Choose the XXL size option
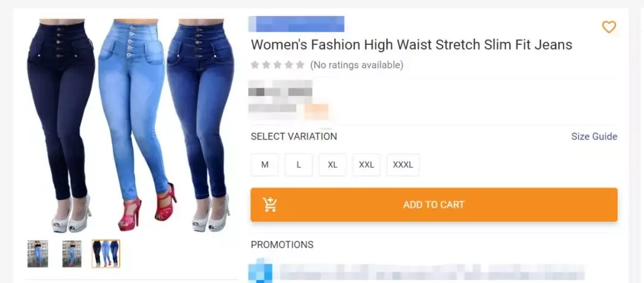Viewport: 644px width, 283px height. pos(366,165)
